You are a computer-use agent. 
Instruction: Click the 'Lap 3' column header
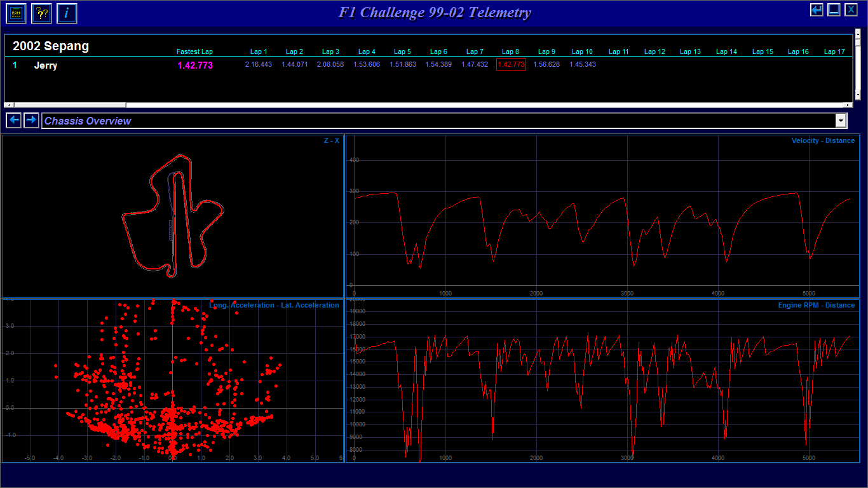coord(330,52)
